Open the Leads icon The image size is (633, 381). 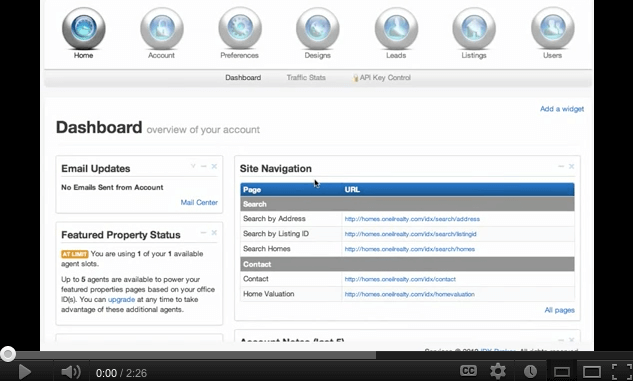(396, 28)
